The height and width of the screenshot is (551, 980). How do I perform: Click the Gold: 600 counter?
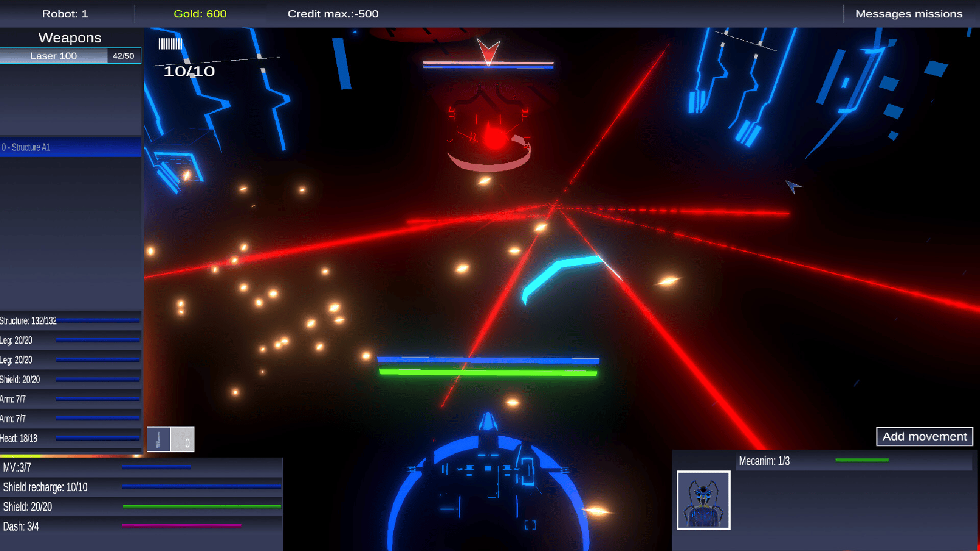(x=200, y=14)
